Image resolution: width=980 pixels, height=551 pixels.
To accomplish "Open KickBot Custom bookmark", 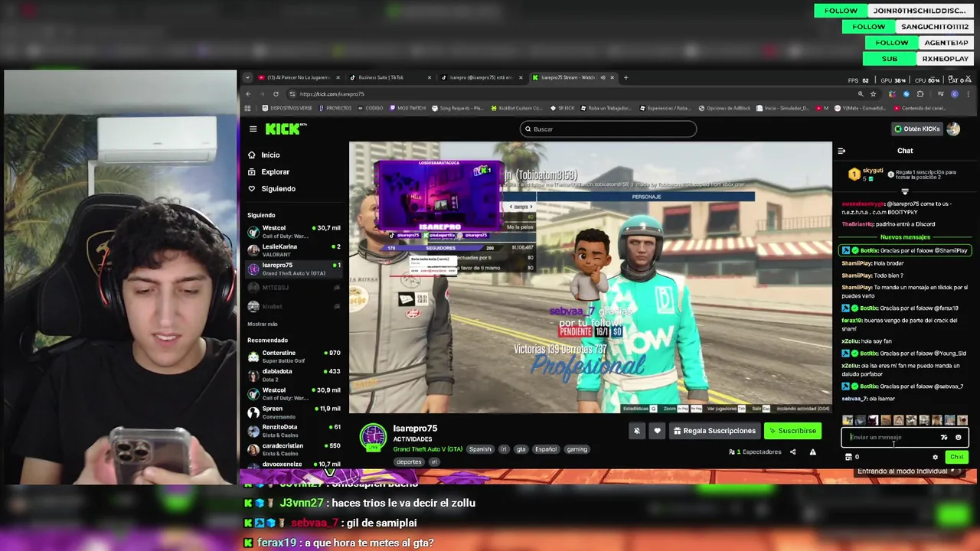I will [518, 108].
